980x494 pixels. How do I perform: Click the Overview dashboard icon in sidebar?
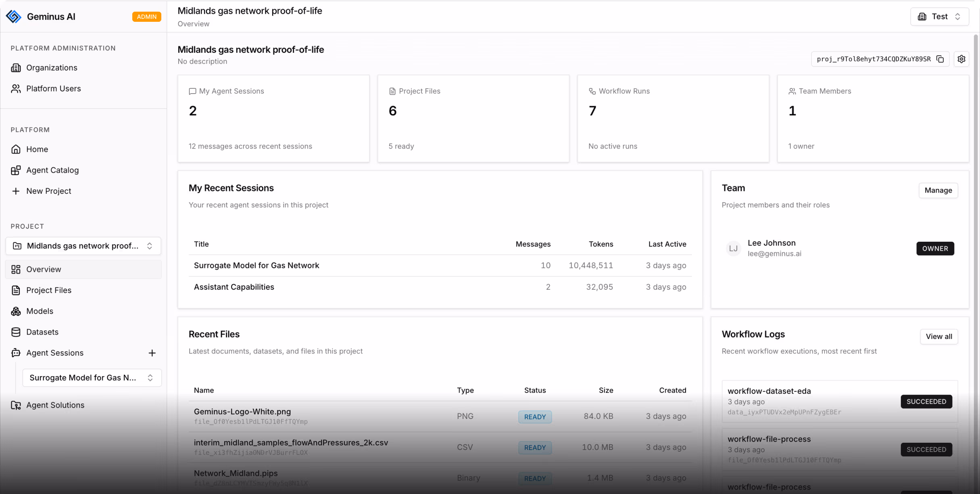(x=16, y=270)
